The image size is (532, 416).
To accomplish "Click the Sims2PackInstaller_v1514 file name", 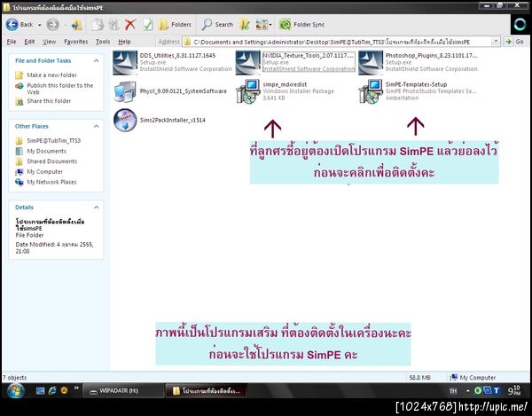I will (x=172, y=120).
